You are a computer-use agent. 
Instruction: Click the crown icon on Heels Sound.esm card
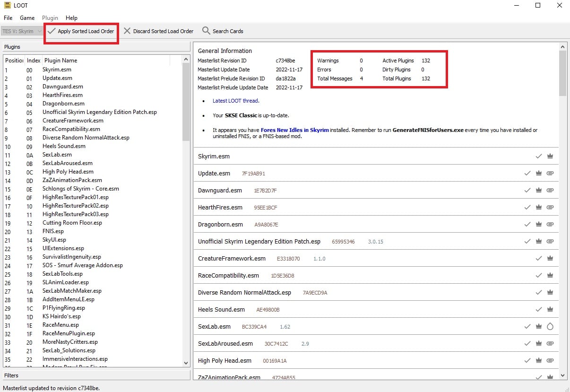click(x=550, y=310)
